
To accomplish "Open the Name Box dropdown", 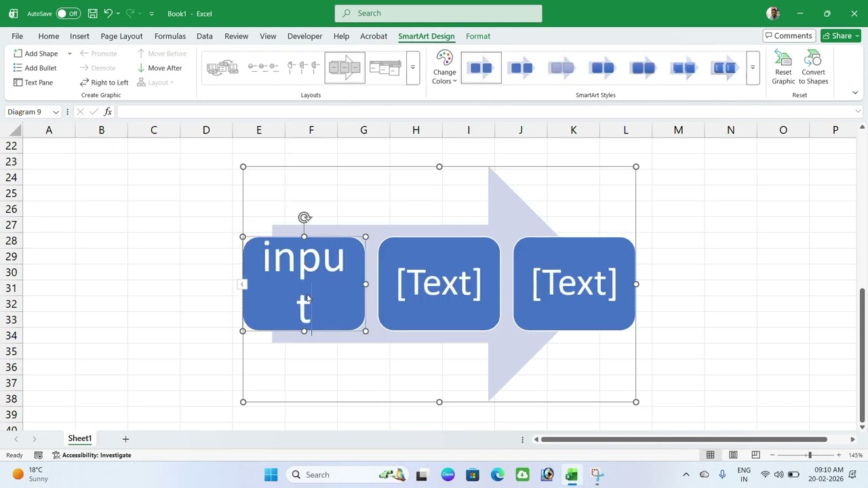I will pos(56,112).
